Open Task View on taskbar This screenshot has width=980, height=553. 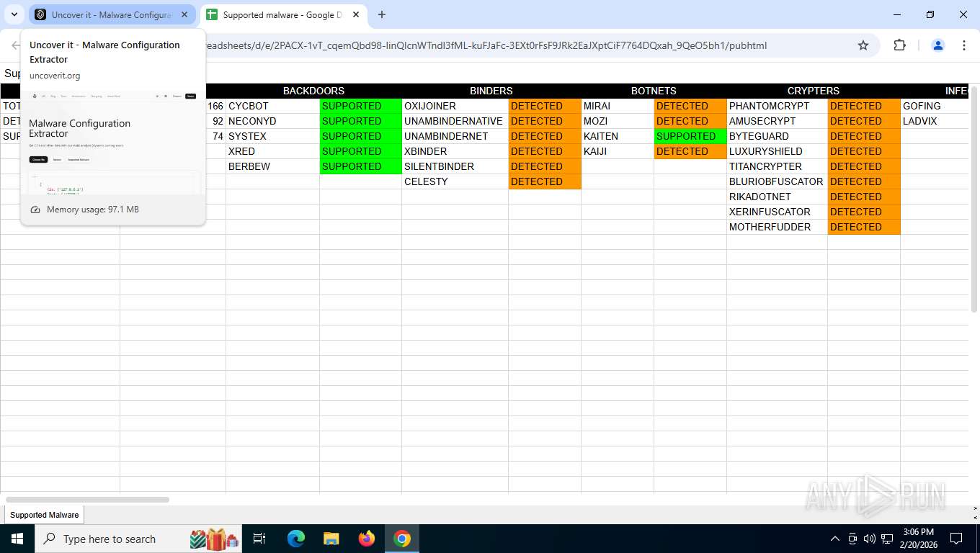pyautogui.click(x=260, y=539)
